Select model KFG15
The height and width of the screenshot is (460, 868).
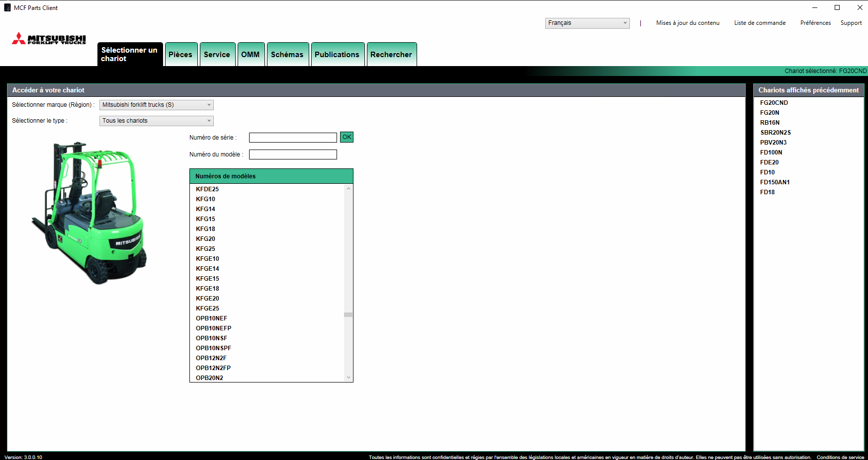205,219
